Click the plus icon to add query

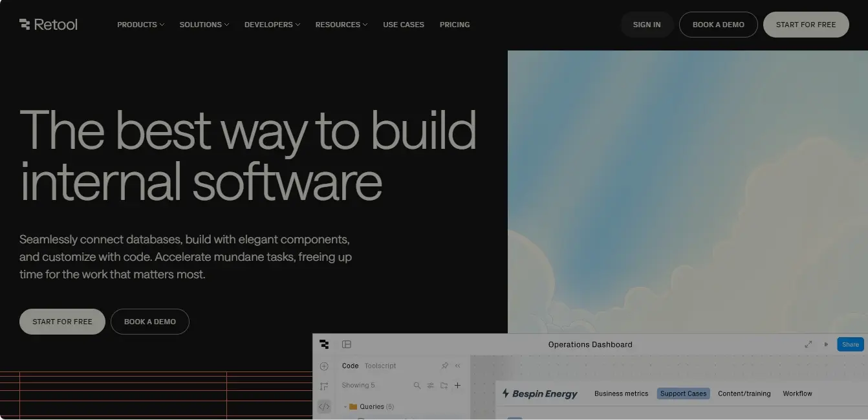coord(457,385)
